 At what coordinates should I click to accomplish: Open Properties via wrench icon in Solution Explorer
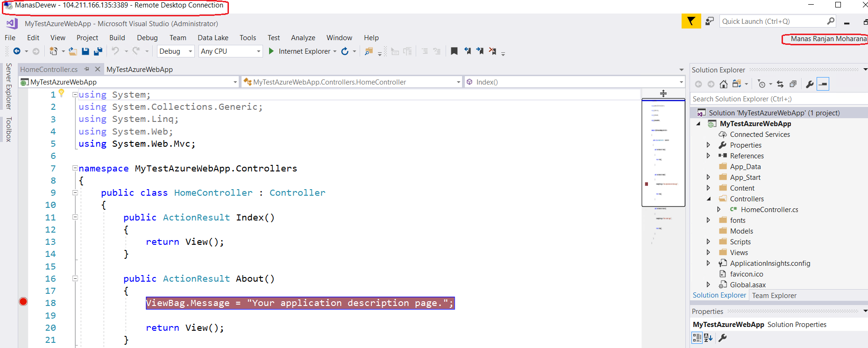click(x=810, y=84)
